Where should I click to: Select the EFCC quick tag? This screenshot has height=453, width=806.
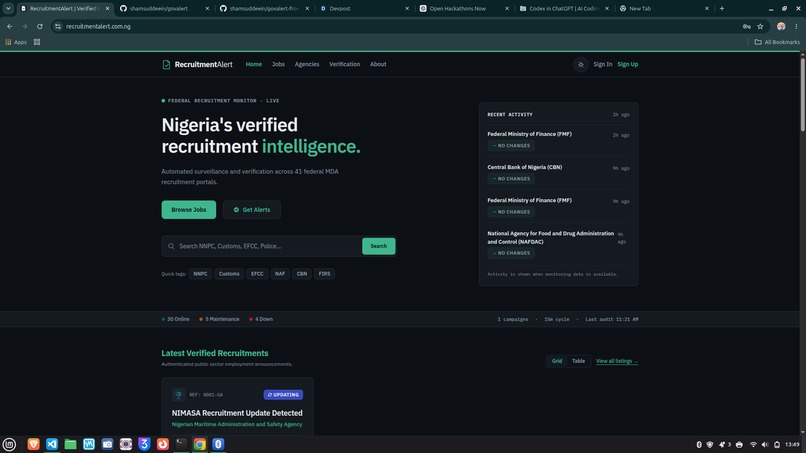258,274
